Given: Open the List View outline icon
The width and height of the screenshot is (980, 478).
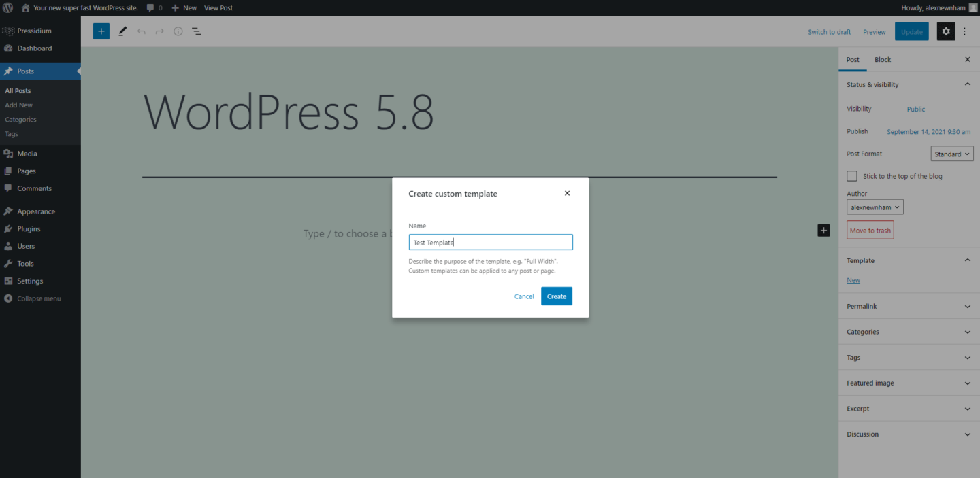Looking at the screenshot, I should click(x=196, y=31).
